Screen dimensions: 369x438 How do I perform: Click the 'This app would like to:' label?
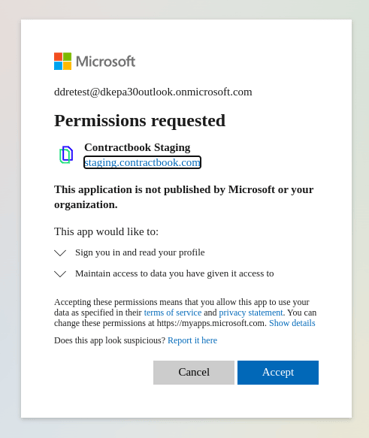(x=106, y=231)
